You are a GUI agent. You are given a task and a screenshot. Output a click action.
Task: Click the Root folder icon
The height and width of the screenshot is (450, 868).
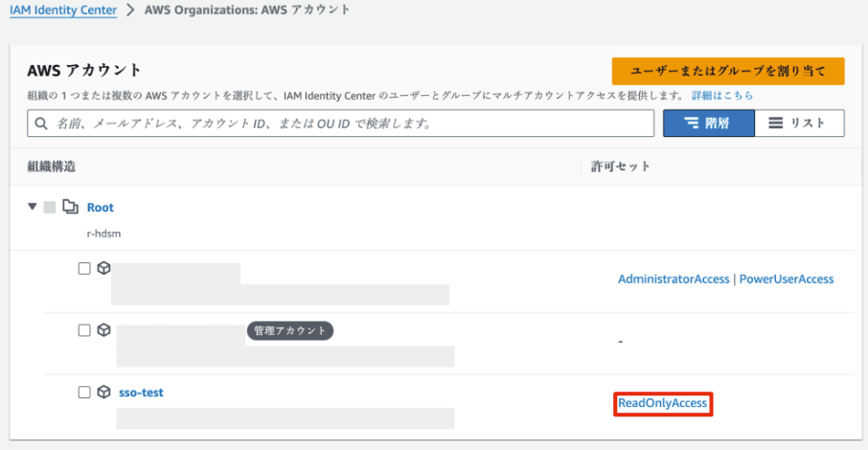point(70,207)
